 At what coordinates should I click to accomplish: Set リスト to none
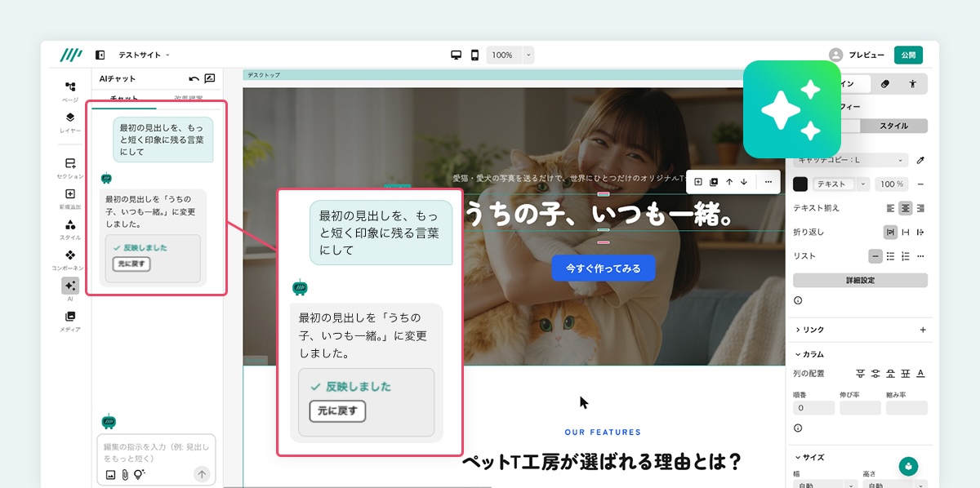(x=875, y=256)
